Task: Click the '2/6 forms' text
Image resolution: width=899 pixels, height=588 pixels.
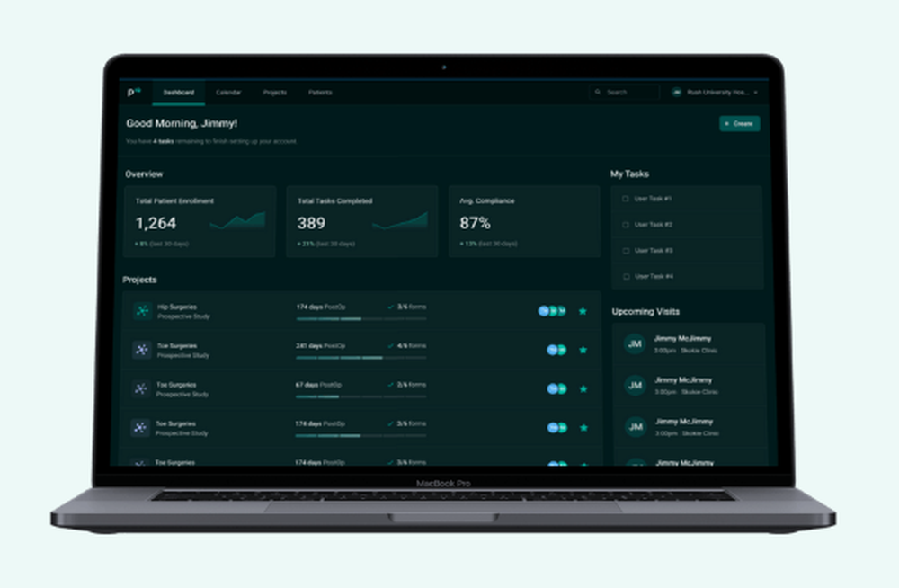Action: [x=412, y=385]
